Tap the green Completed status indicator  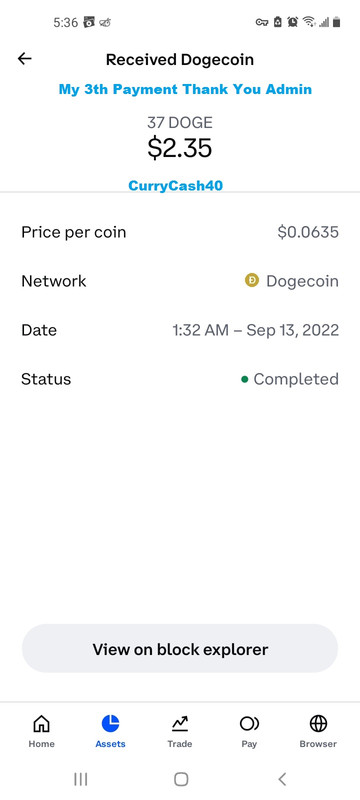coord(245,379)
